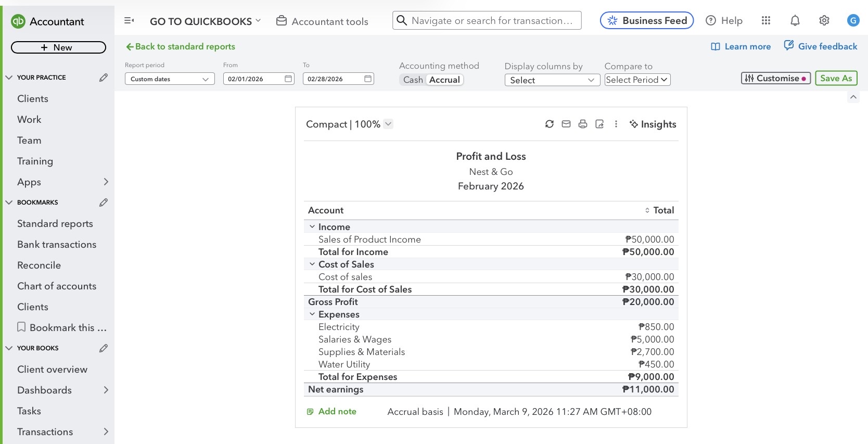Collapse the Income section in report
868x444 pixels.
pyautogui.click(x=312, y=227)
